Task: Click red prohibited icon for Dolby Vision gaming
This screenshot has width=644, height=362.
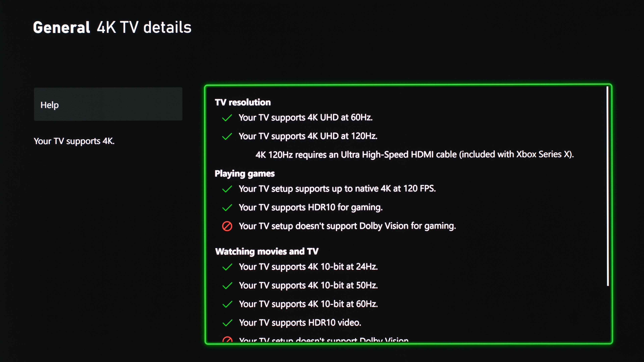Action: click(227, 226)
